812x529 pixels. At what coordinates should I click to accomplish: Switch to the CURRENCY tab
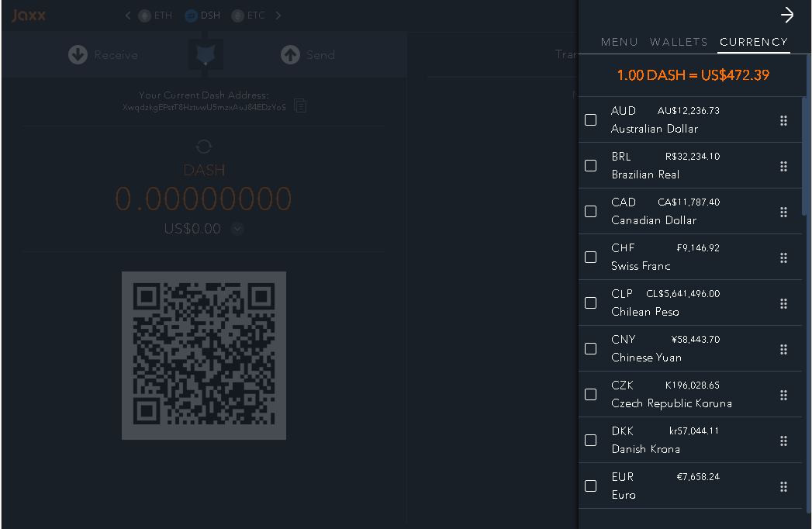click(754, 42)
